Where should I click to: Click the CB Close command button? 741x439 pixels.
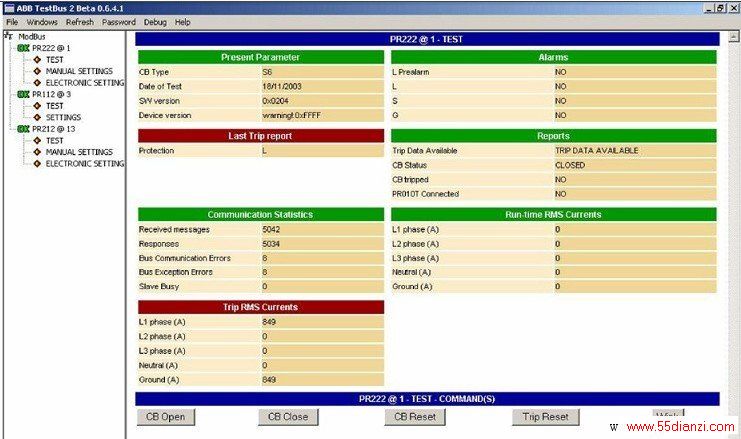coord(288,417)
